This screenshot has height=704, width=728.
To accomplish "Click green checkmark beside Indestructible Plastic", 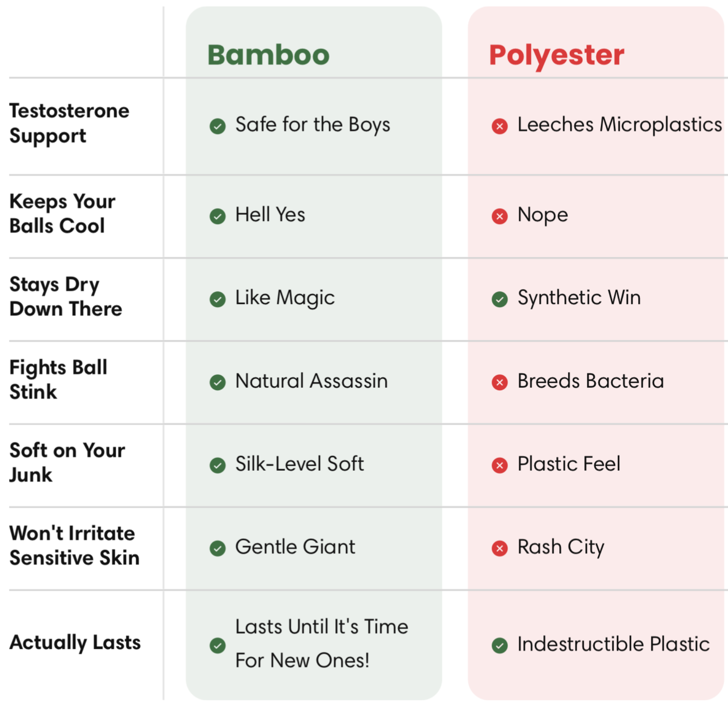I will pos(499,646).
